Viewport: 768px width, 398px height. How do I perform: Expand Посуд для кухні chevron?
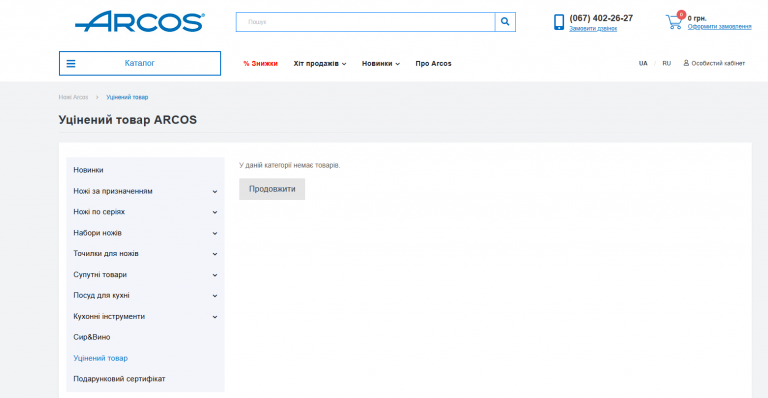[215, 296]
